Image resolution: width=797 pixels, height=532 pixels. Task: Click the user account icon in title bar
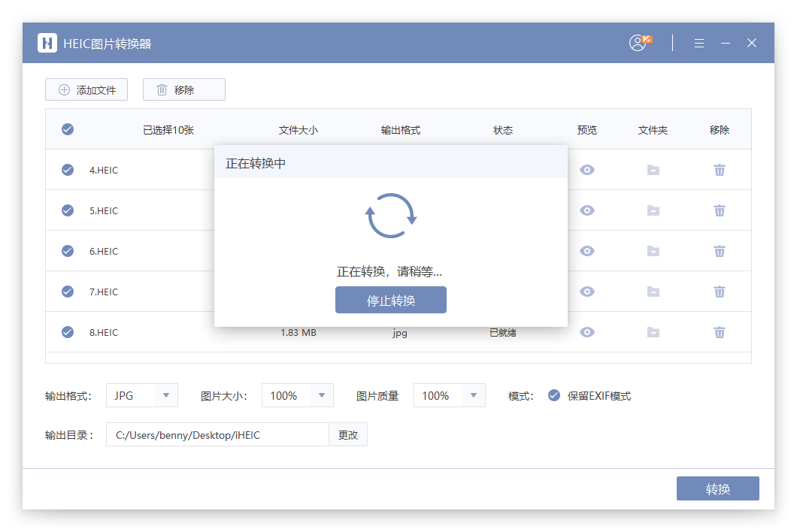[x=639, y=43]
